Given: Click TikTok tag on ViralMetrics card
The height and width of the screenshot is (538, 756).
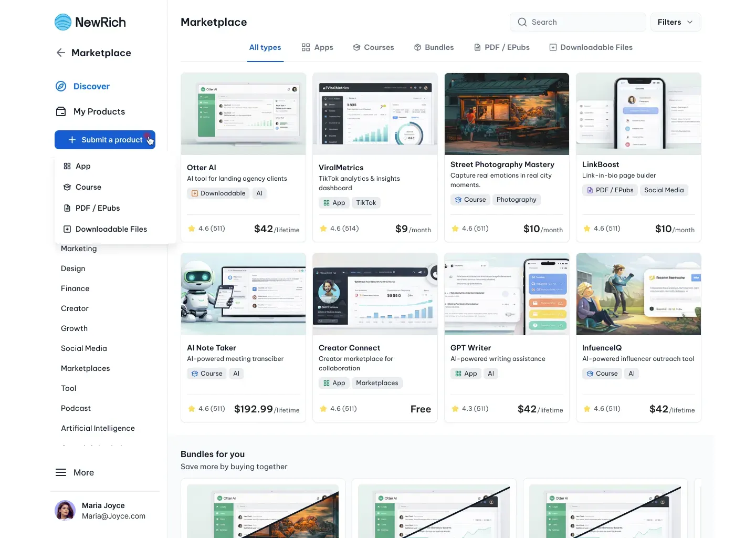Looking at the screenshot, I should pyautogui.click(x=366, y=203).
